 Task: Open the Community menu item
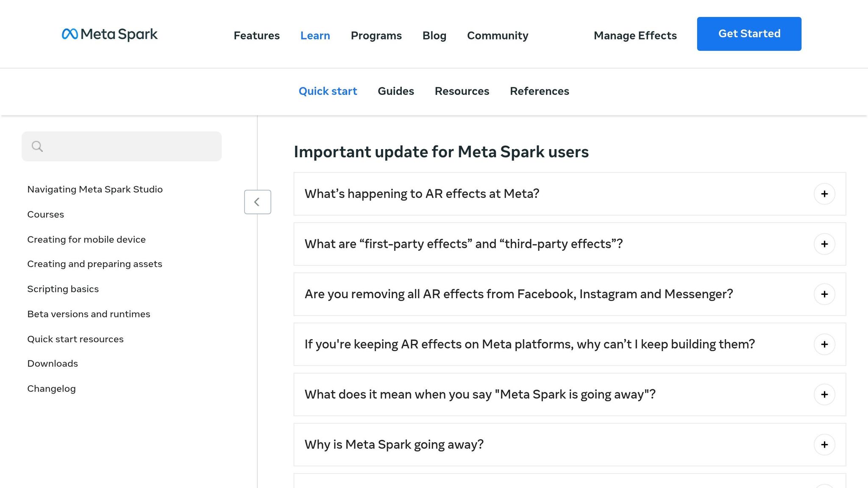pos(498,36)
